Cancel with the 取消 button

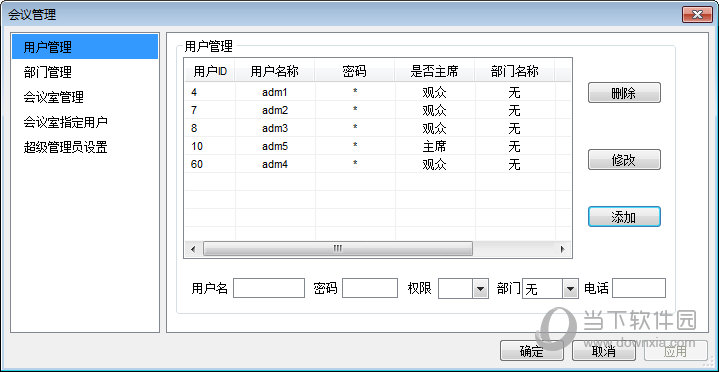(604, 351)
